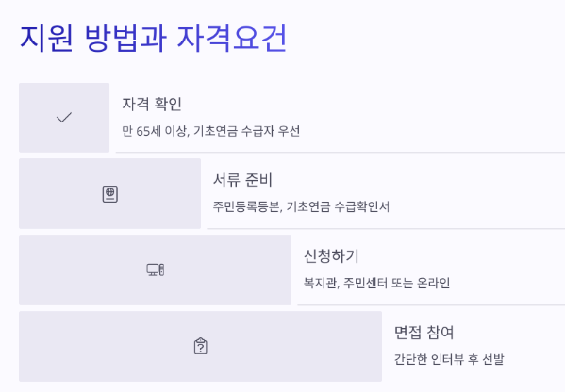Screen dimensions: 565x392
Task: Click the text 기초연금 수급확인서
Action: 338,206
